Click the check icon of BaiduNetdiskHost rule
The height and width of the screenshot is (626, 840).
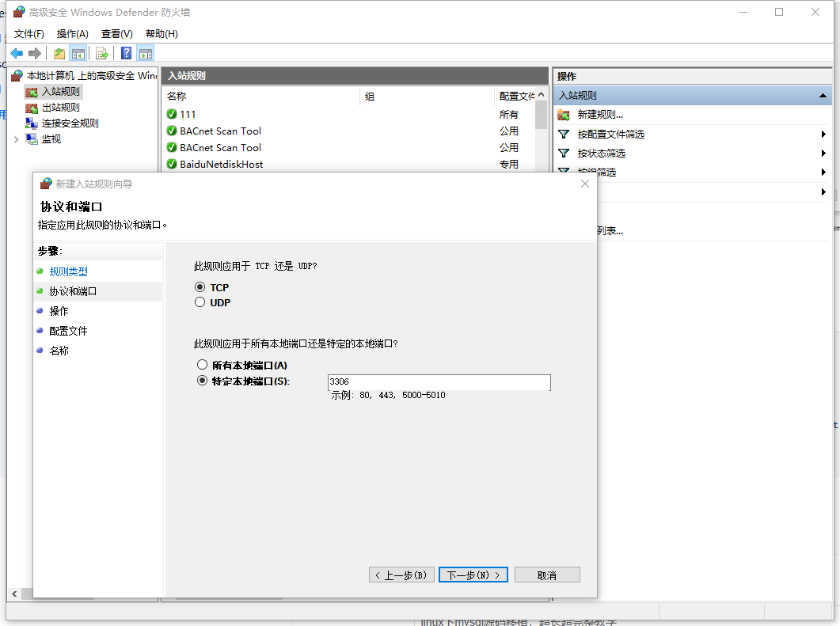pos(172,164)
